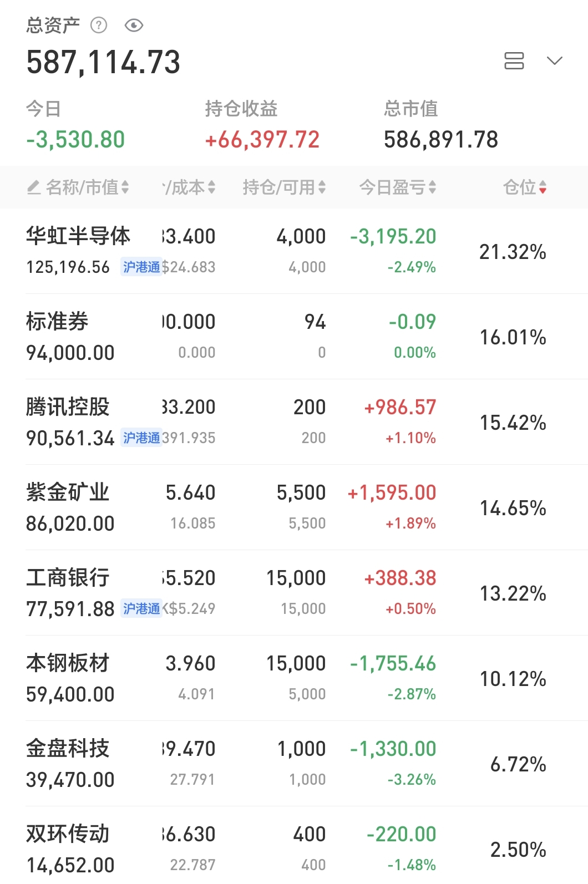The height and width of the screenshot is (884, 588).
Task: Sort holdings by 名称/市值 column
Action: (x=87, y=187)
